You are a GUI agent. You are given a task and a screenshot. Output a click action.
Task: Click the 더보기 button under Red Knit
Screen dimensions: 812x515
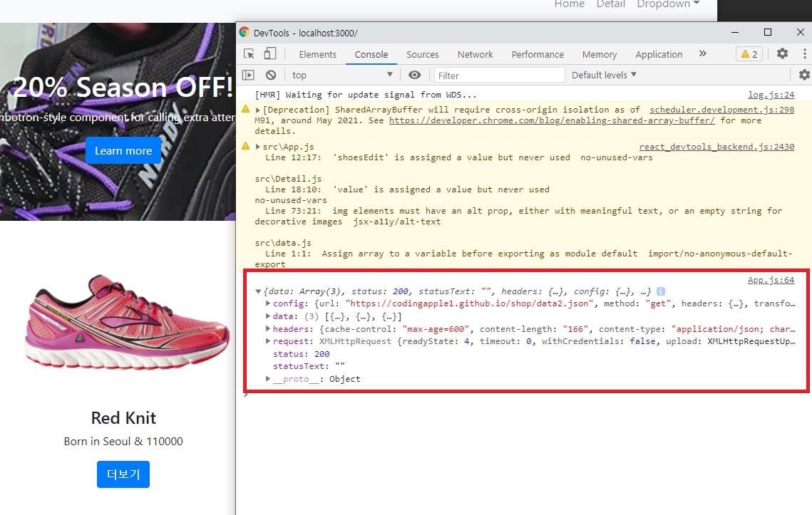123,474
